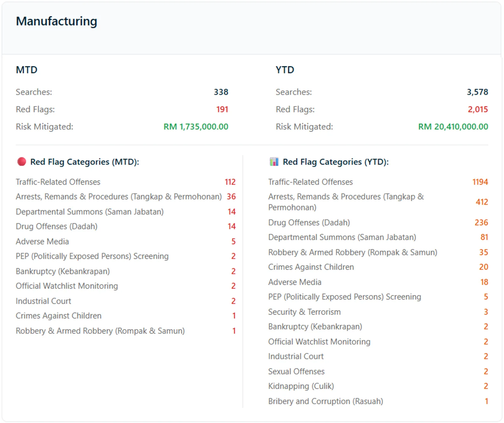
Task: Click MTD Crimes Against Children count 1
Action: (x=234, y=316)
